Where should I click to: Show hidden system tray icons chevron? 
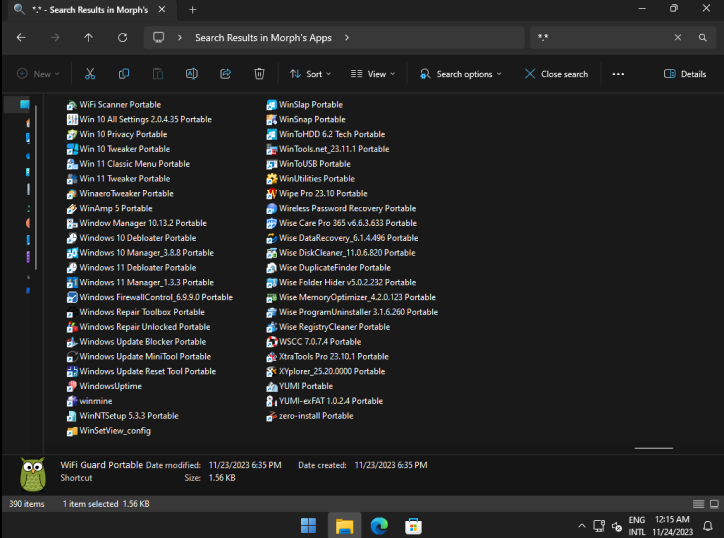pos(581,526)
